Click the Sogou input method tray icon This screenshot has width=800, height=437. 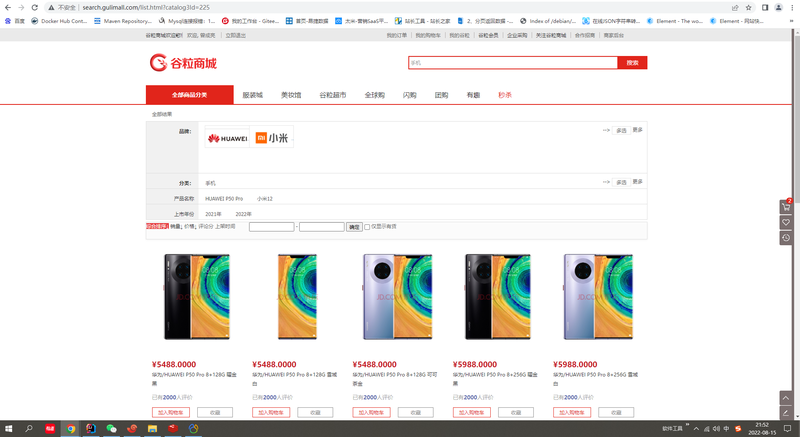[x=738, y=429]
